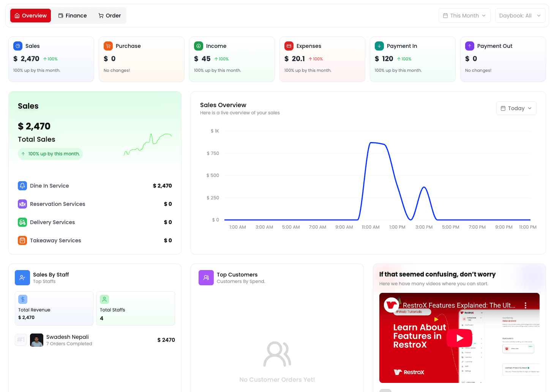
Task: Play the RestroX features video
Action: coord(459,338)
